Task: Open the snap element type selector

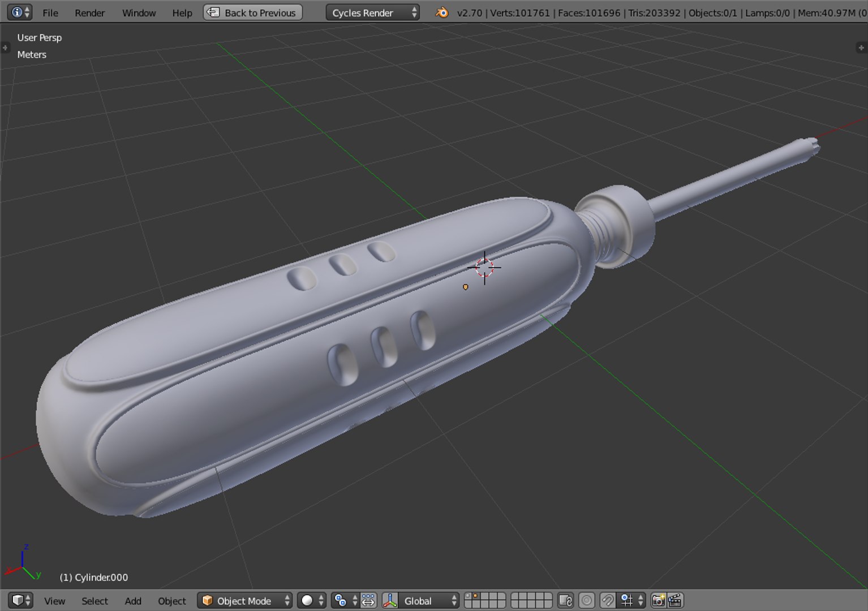Action: (631, 600)
